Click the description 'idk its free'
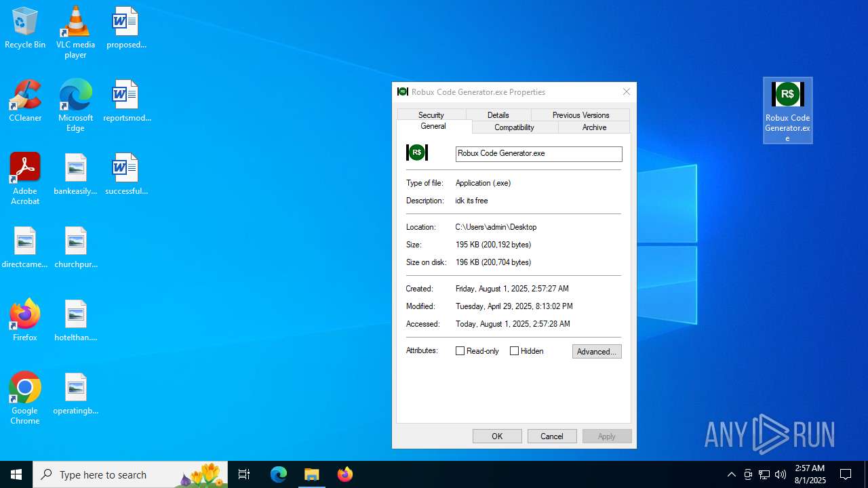868x488 pixels. tap(471, 201)
